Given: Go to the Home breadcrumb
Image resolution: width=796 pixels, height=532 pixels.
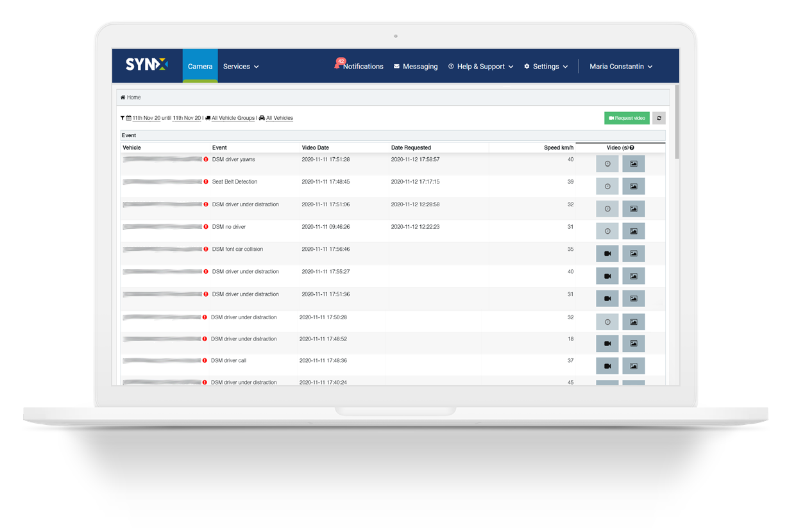Looking at the screenshot, I should coord(131,97).
